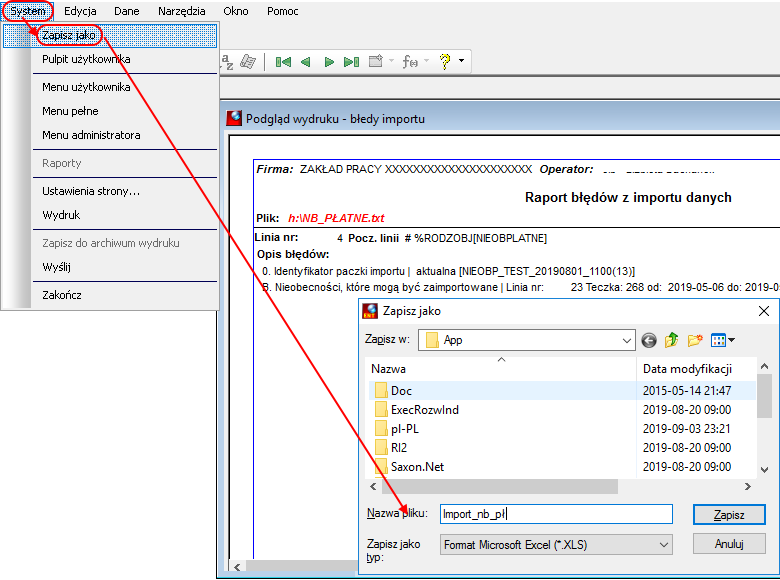Go to previous record arrow icon

pyautogui.click(x=305, y=62)
